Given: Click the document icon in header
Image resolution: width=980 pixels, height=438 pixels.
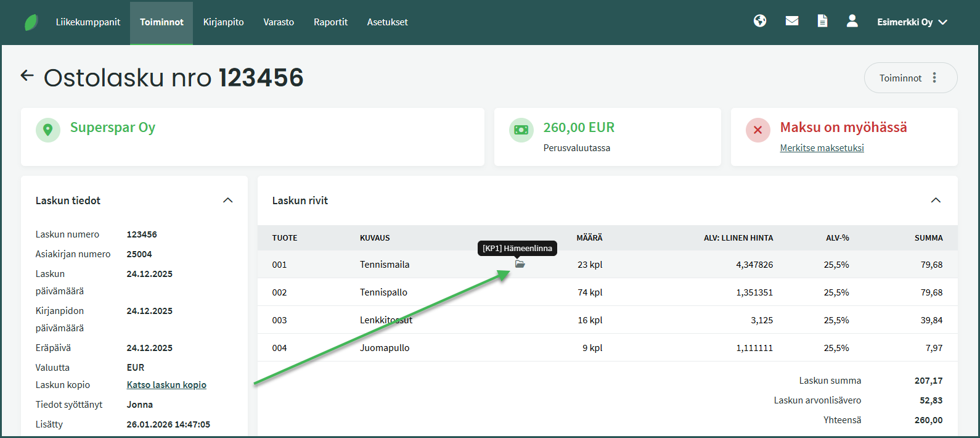Looking at the screenshot, I should coord(822,21).
